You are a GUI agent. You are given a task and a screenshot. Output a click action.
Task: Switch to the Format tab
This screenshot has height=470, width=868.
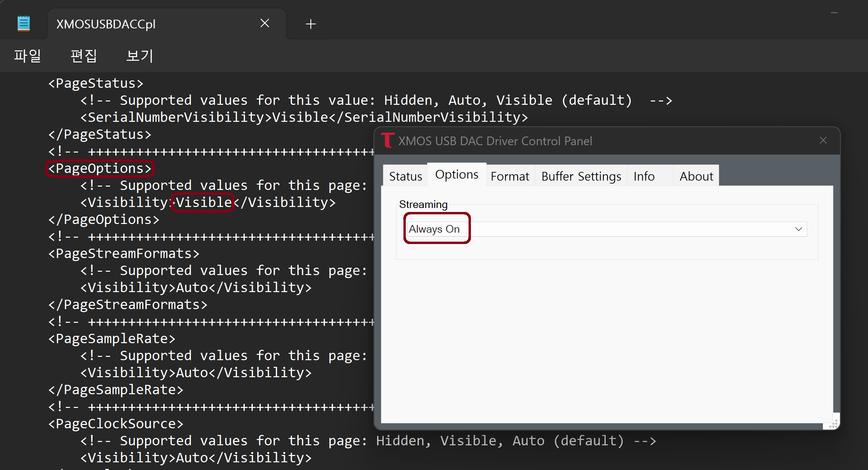pos(510,176)
